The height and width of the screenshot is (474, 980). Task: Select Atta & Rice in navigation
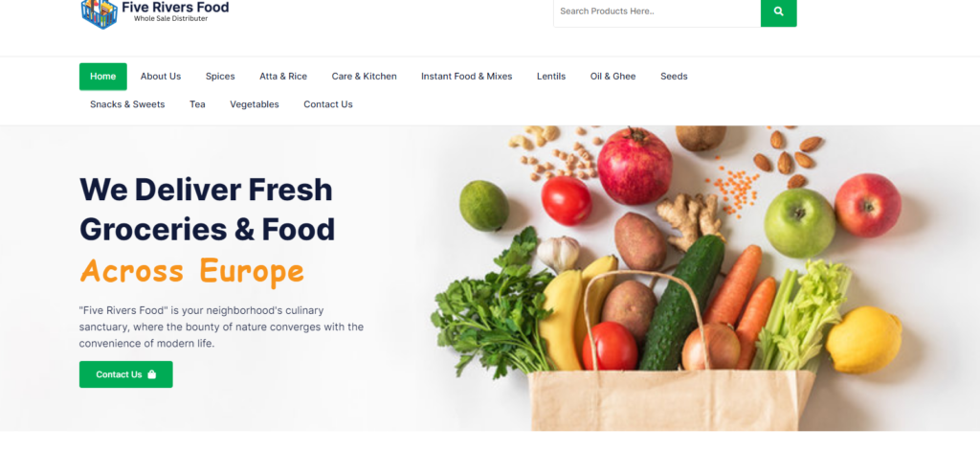click(283, 77)
